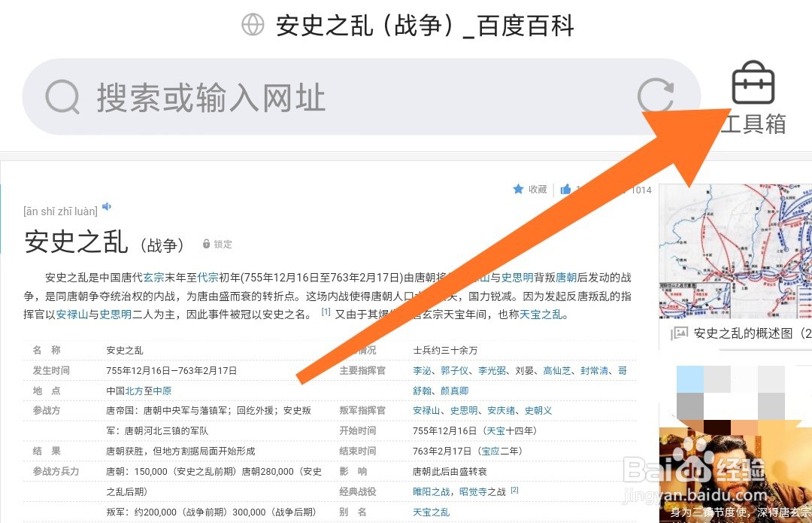Open the 睢阳之战 link
Screen dimensions: 812x523
tap(432, 491)
